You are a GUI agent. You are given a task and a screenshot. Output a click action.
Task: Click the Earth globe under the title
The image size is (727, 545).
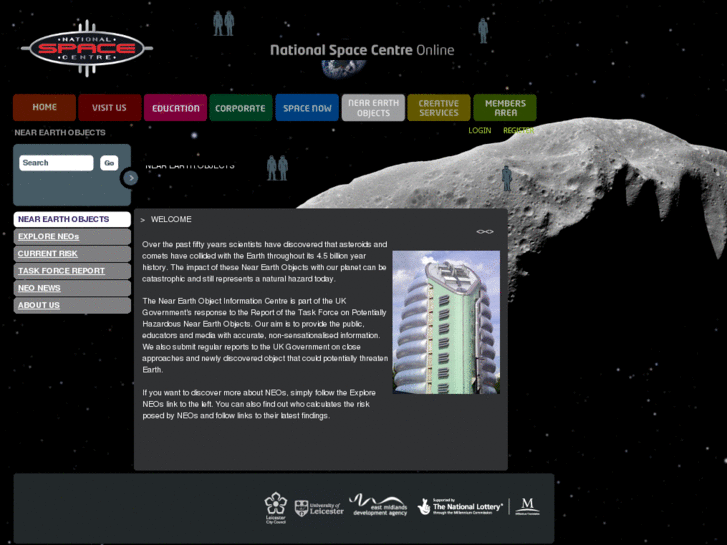click(x=344, y=69)
